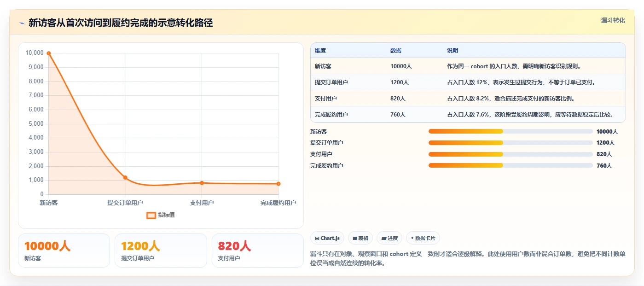
Task: Open the 1200人 提交订单用户 data card
Action: (x=161, y=251)
